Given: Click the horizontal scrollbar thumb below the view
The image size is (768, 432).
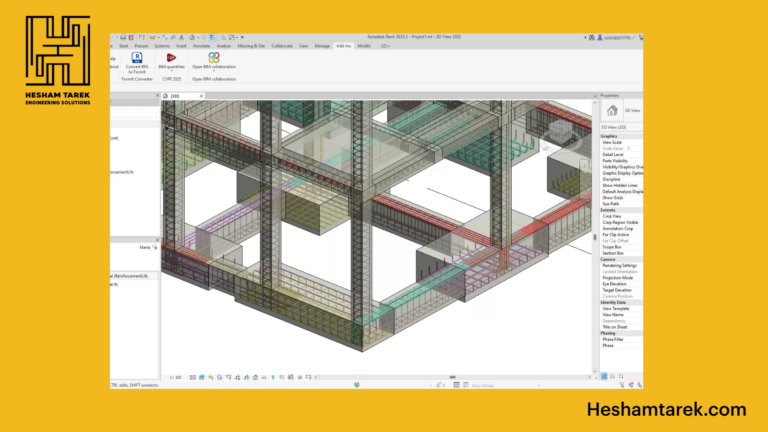Looking at the screenshot, I should click(453, 377).
